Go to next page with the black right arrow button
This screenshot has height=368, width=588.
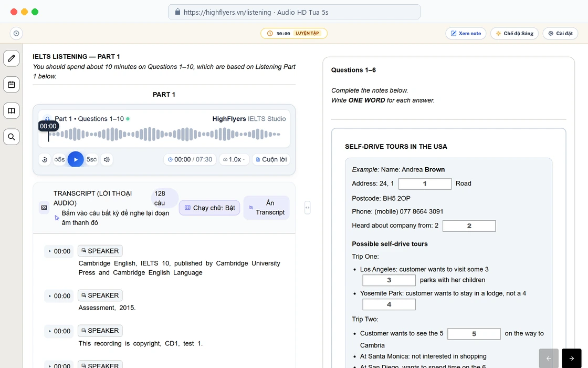(x=572, y=358)
